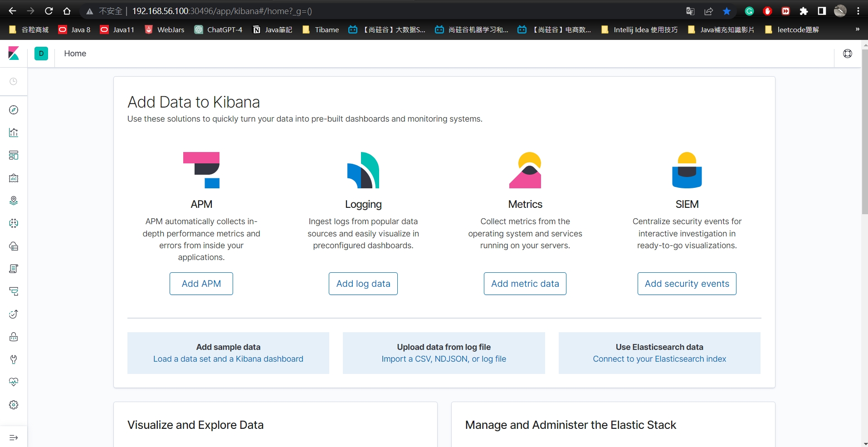This screenshot has width=868, height=447.
Task: Open the Management gear icon
Action: click(14, 405)
